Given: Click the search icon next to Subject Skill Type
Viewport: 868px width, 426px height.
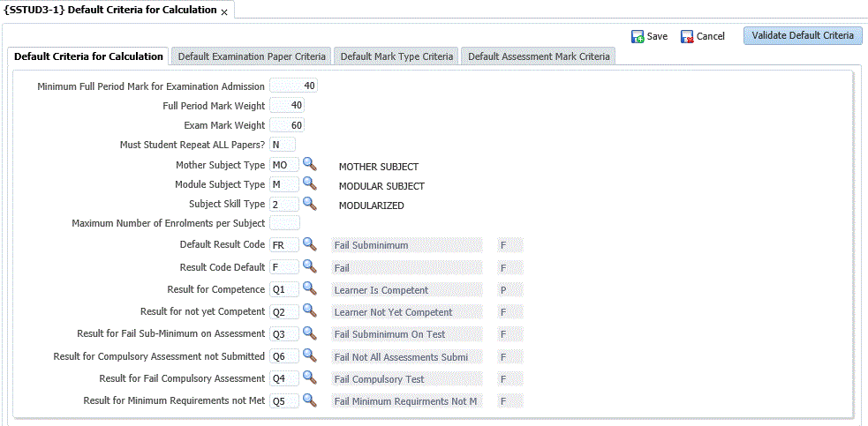Looking at the screenshot, I should click(309, 204).
